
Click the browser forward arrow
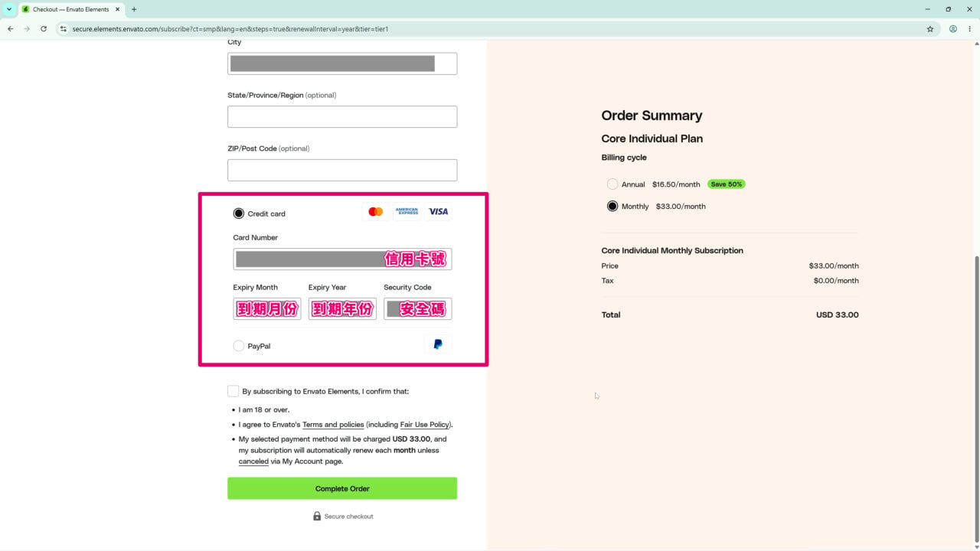point(27,29)
